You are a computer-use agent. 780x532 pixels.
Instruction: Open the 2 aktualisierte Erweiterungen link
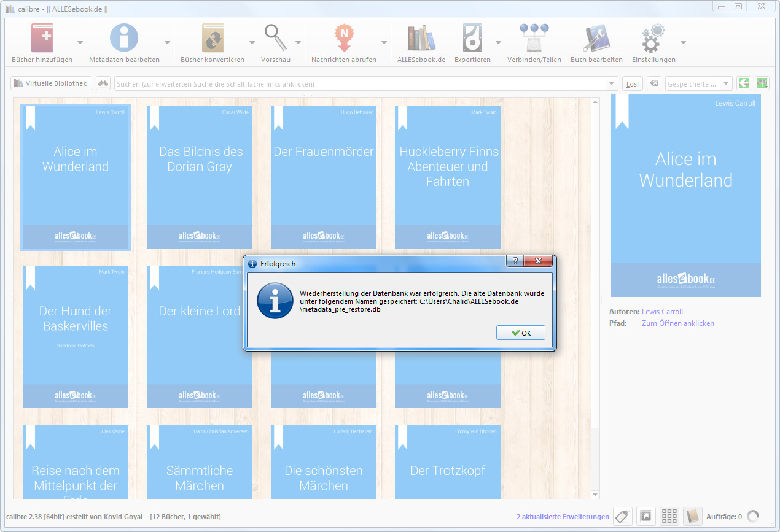[x=563, y=517]
